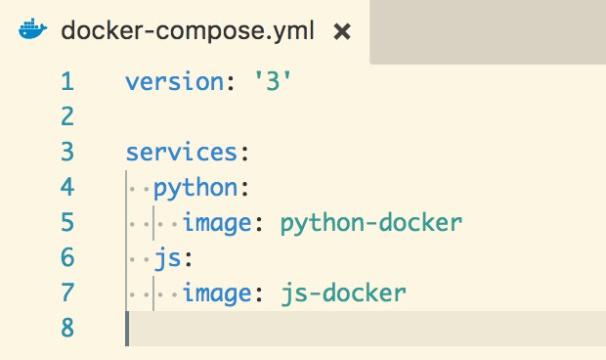Click line number 1 in gutter
Screen dimensions: 606x360
pos(67,82)
